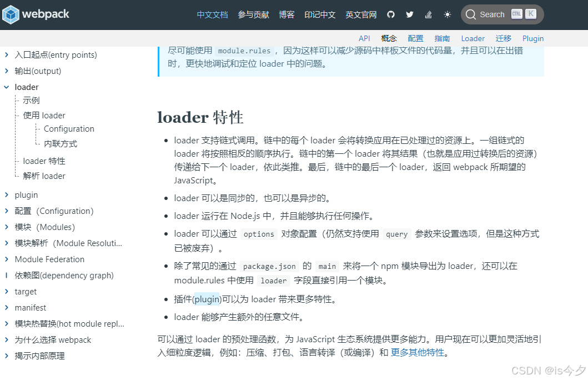Viewport: 588px width, 380px height.
Task: Click the search magnifier icon
Action: click(x=471, y=14)
